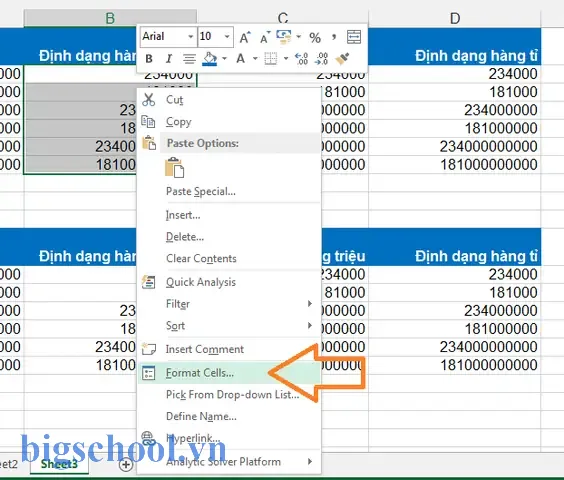The height and width of the screenshot is (480, 564).
Task: Click Decrease Decimal icon
Action: click(321, 58)
